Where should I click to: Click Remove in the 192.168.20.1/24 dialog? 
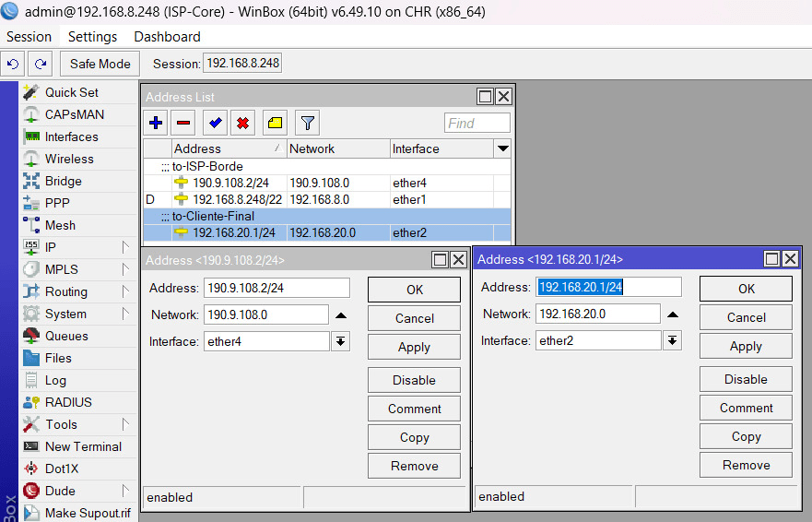(x=747, y=465)
